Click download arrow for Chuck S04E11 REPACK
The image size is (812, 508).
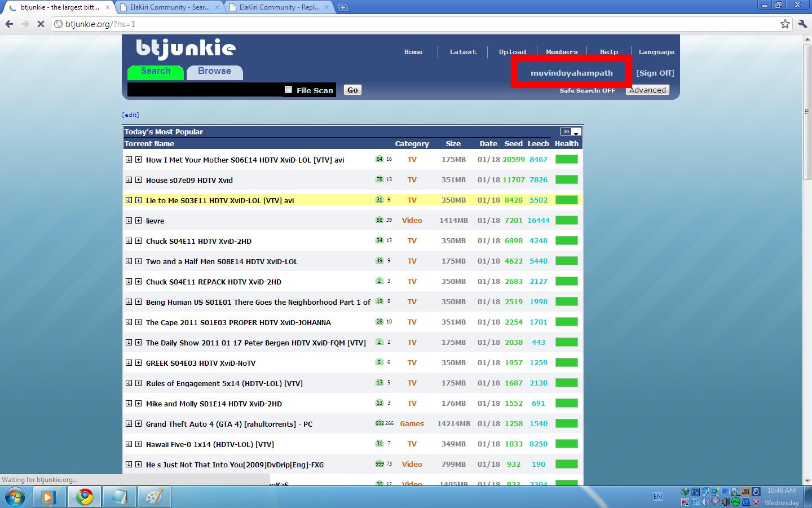pyautogui.click(x=129, y=282)
